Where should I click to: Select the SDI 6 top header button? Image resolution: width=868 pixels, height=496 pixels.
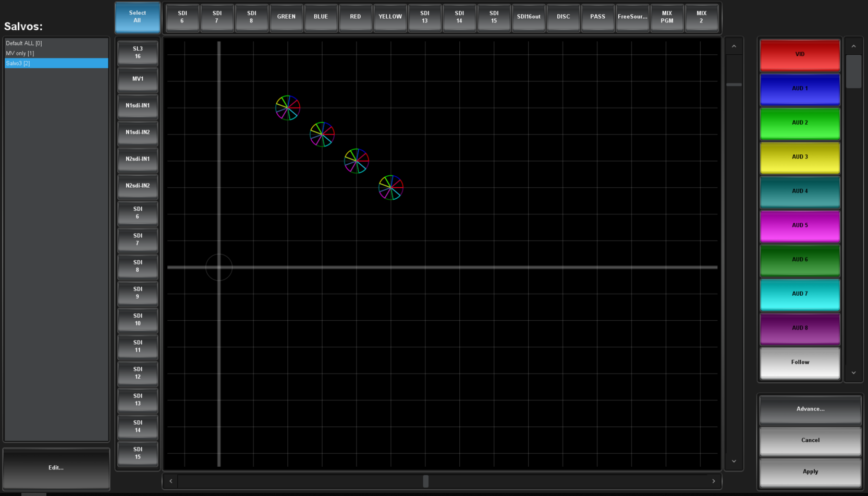click(x=182, y=17)
